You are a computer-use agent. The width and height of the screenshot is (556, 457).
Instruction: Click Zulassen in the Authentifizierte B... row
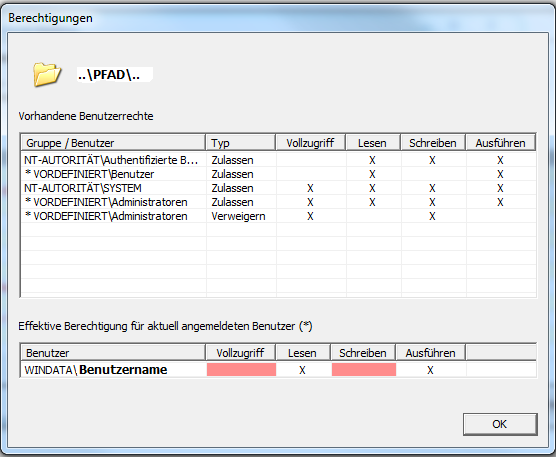[x=233, y=160]
